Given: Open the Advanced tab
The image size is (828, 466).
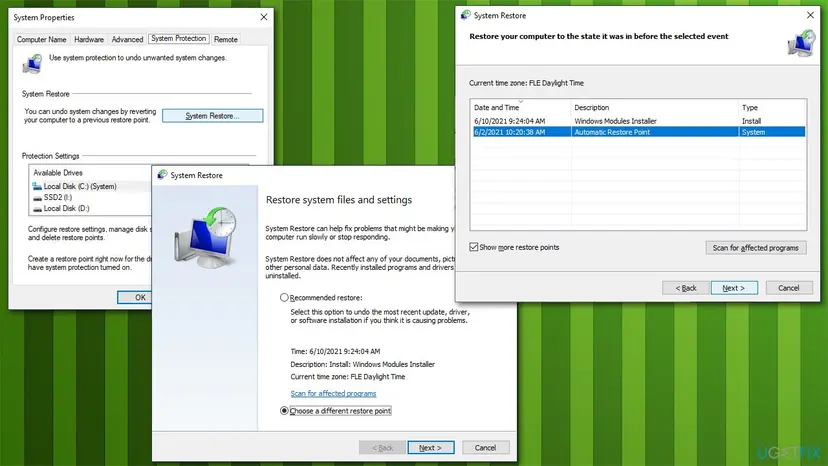Looking at the screenshot, I should click(x=127, y=39).
